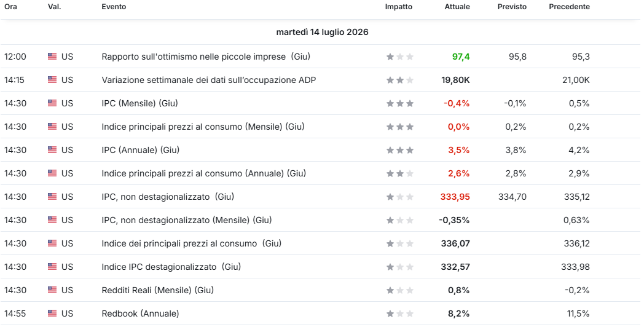Click the Impatto column header
The width and height of the screenshot is (644, 327).
tap(398, 7)
